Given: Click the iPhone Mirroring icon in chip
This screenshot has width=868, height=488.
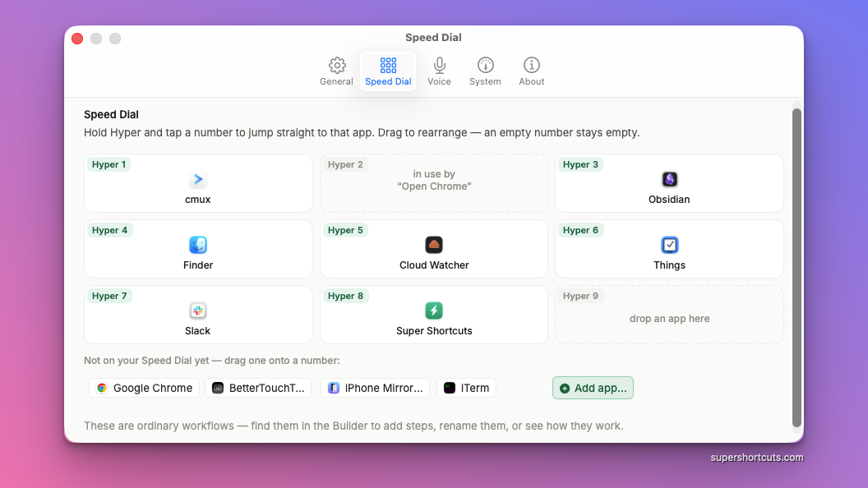Looking at the screenshot, I should click(333, 388).
